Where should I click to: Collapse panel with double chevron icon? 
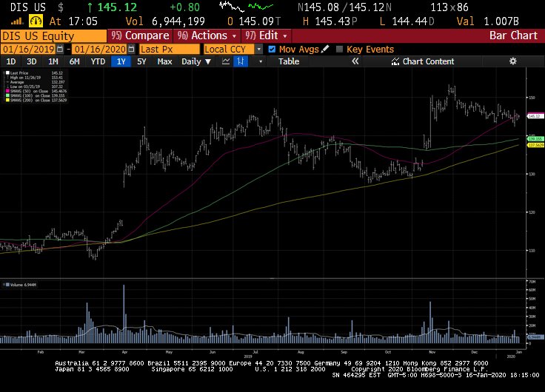click(355, 61)
